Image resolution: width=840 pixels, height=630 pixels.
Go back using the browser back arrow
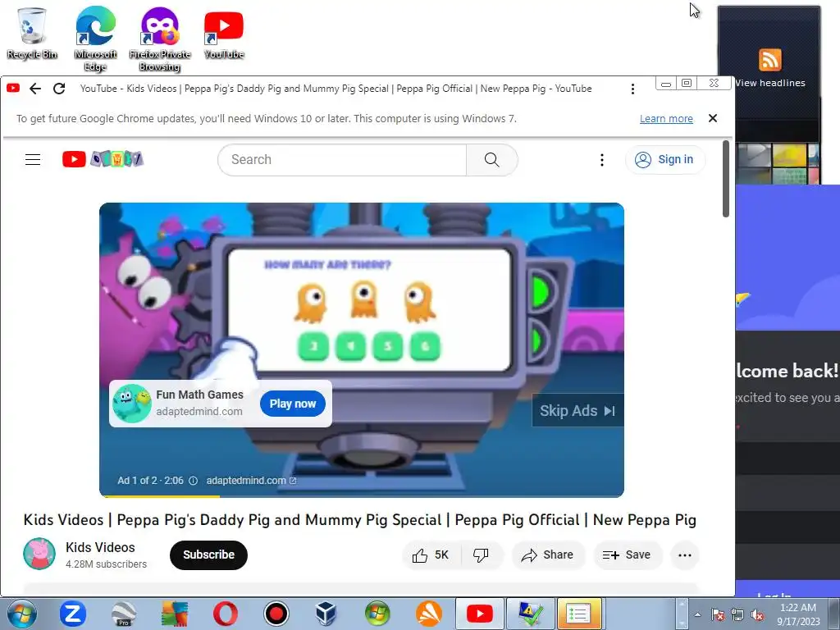coord(35,89)
